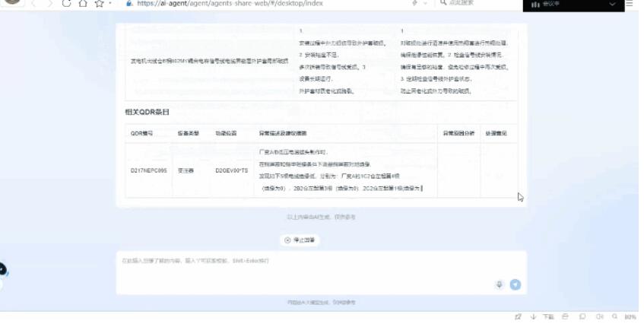Expand the dropdown beside the bookmark star
The width and height of the screenshot is (644, 324).
(x=110, y=4)
